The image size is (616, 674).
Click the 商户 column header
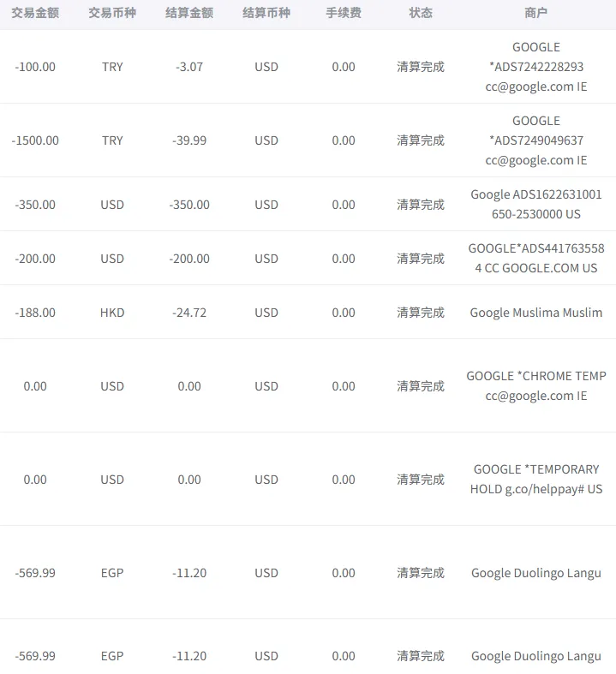tap(535, 13)
